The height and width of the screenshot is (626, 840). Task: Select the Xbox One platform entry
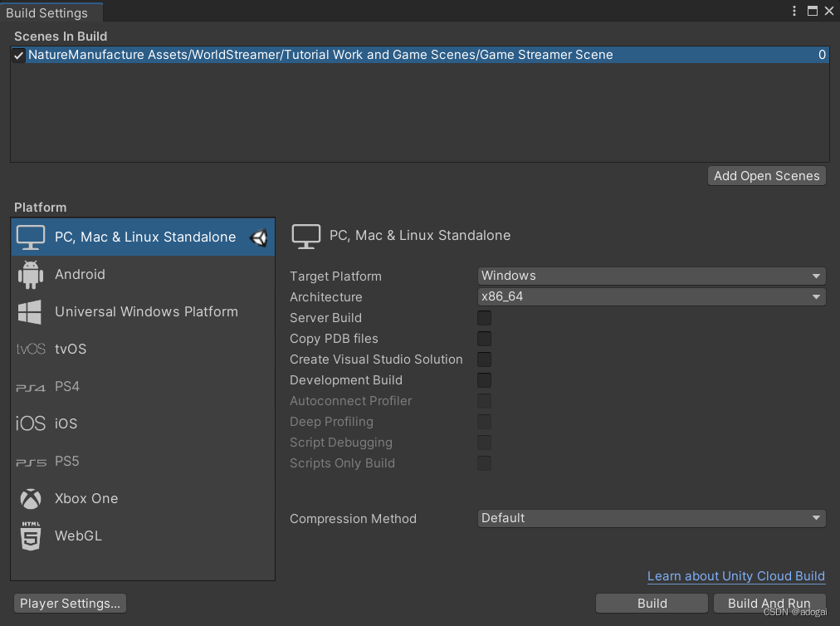pyautogui.click(x=143, y=498)
